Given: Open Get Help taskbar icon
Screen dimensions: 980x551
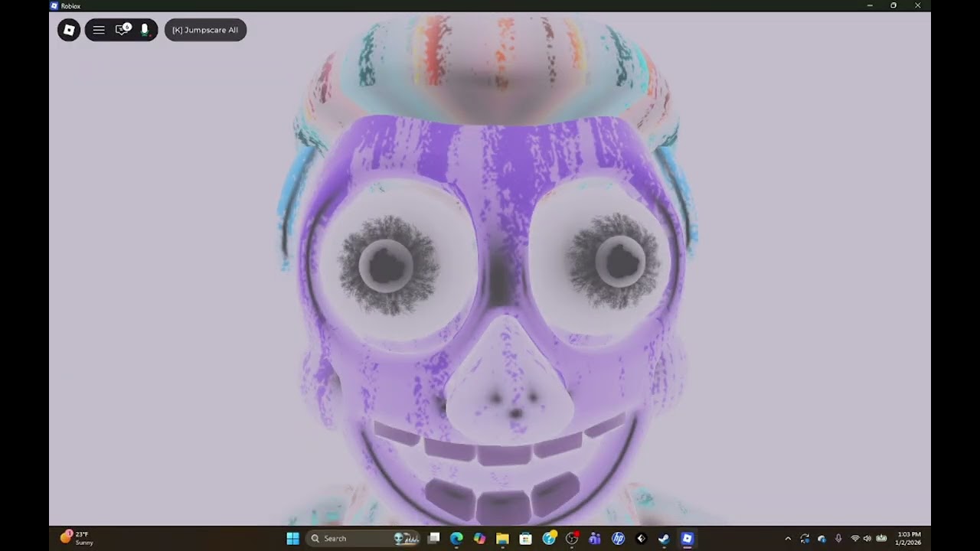Looking at the screenshot, I should 549,539.
